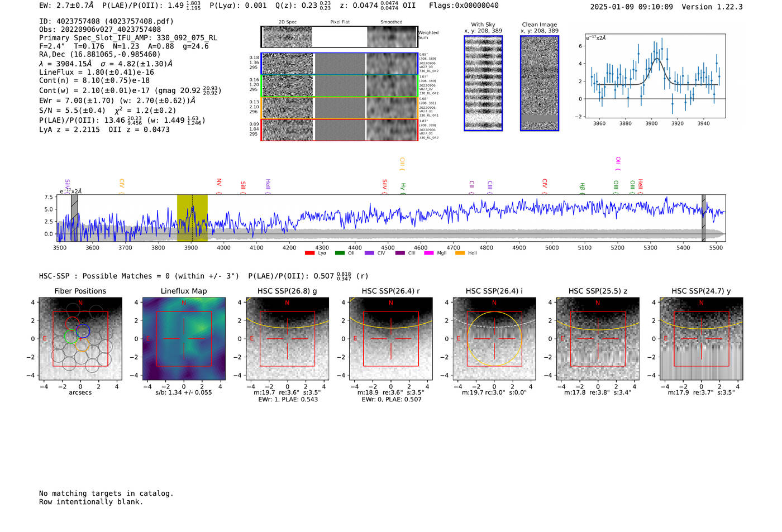
Task: Click the Obs: 20220906v027_4023757408 line
Action: pyautogui.click(x=100, y=30)
